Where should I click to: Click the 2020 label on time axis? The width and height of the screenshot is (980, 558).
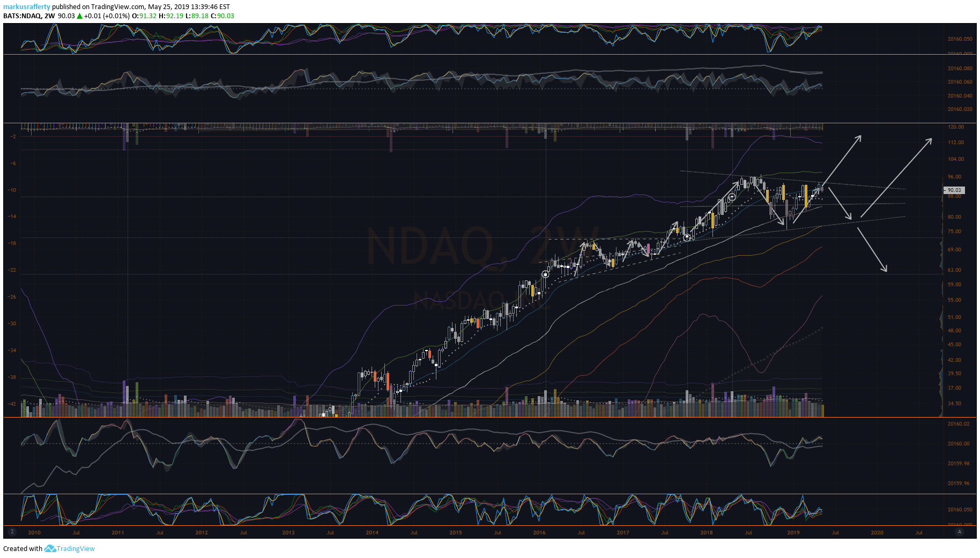pos(877,532)
